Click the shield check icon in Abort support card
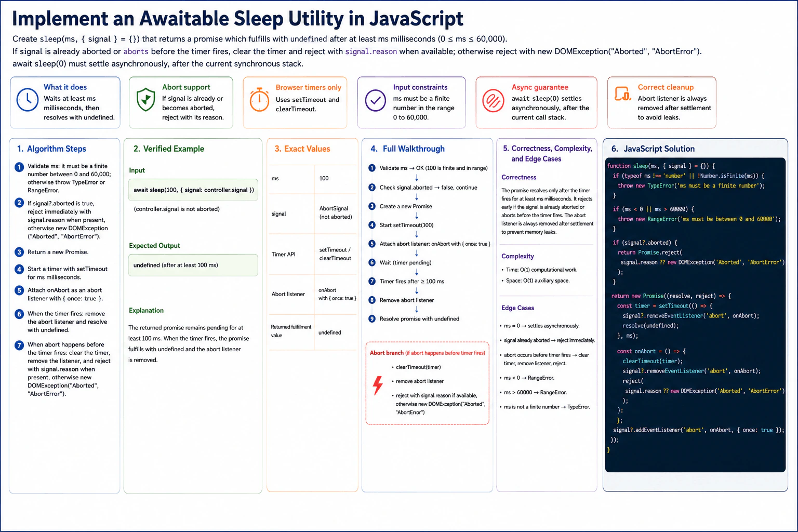 146,99
